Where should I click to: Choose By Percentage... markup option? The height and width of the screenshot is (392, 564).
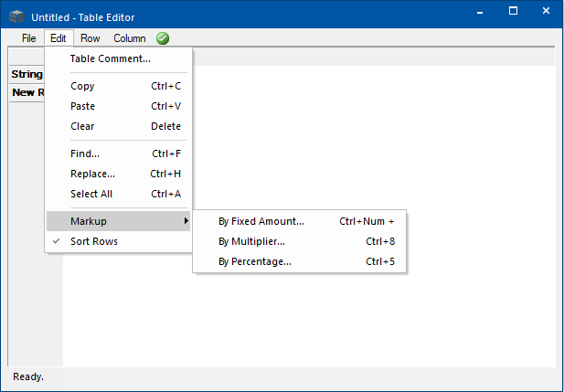point(299,261)
